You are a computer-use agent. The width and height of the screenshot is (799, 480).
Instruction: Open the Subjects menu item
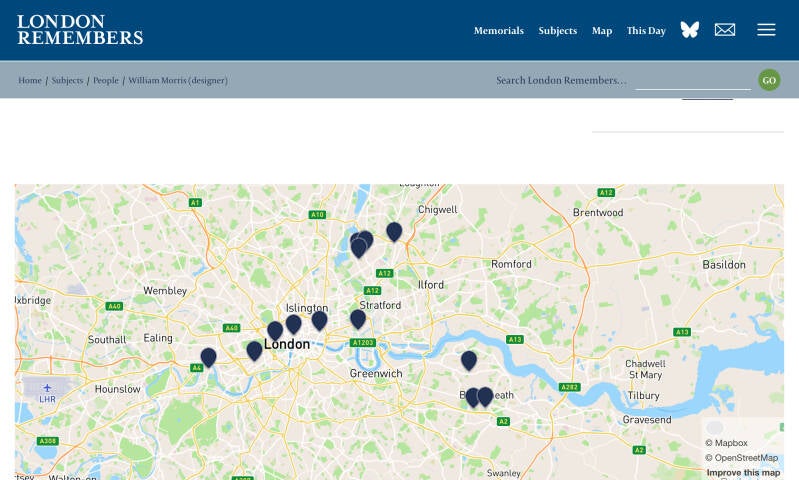point(557,31)
